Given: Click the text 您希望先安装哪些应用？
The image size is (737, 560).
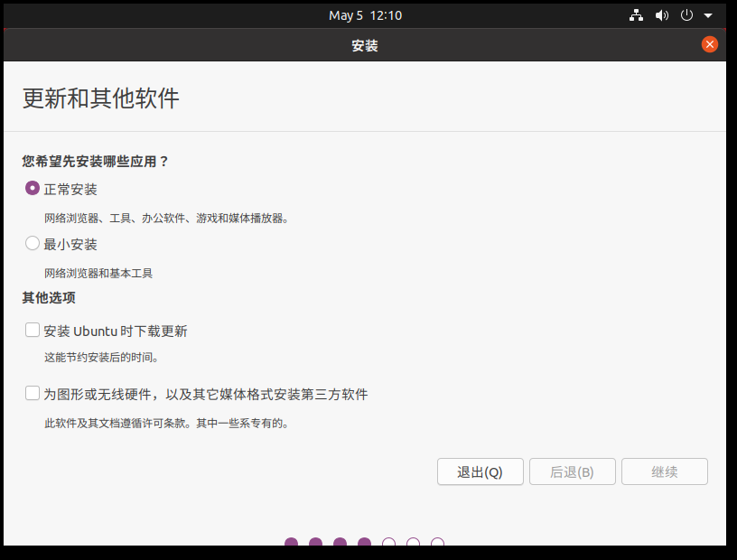Looking at the screenshot, I should point(96,162).
